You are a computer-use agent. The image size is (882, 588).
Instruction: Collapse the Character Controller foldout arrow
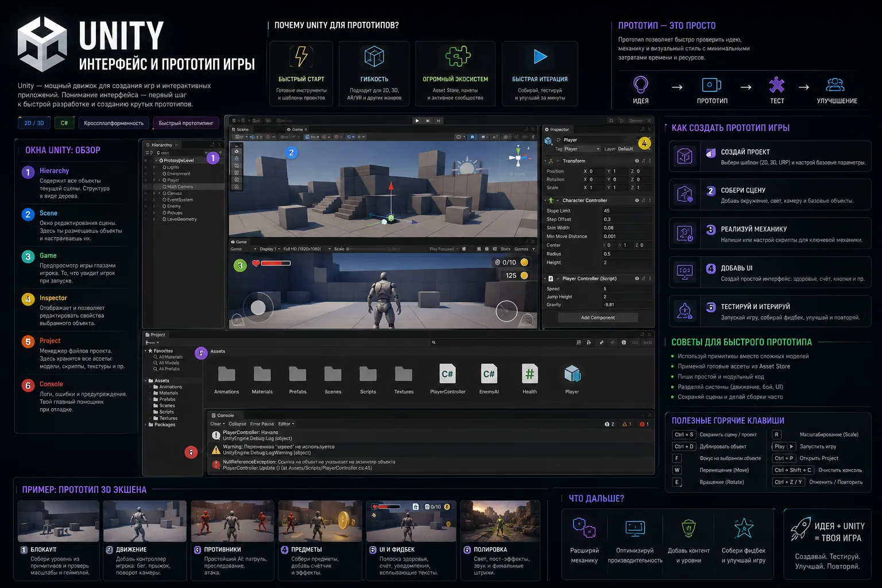pyautogui.click(x=558, y=200)
